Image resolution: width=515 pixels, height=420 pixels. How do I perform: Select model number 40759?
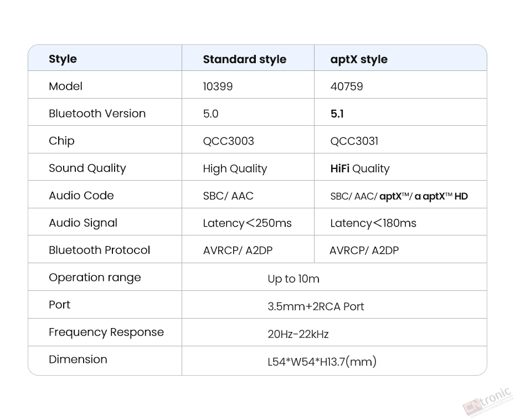(347, 86)
